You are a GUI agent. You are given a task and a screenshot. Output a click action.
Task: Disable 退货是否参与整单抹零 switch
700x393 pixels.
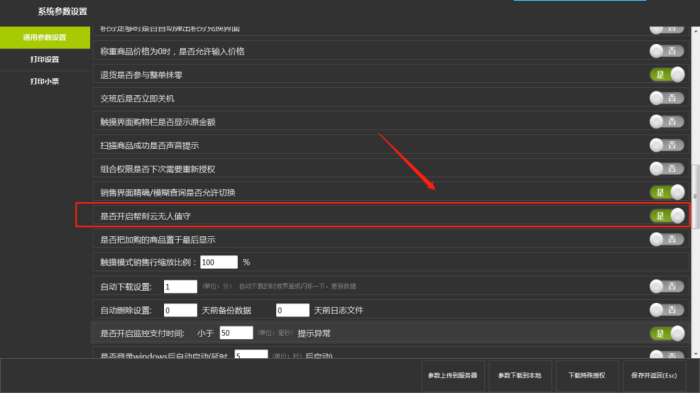(667, 75)
